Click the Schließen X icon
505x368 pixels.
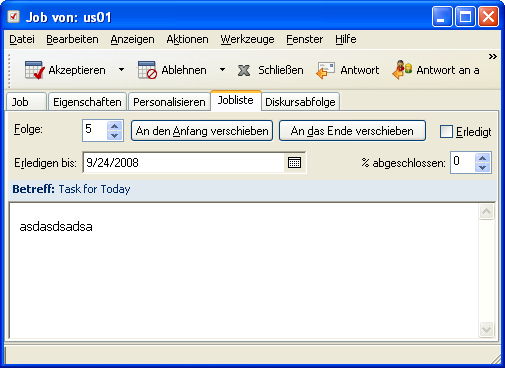pyautogui.click(x=244, y=70)
